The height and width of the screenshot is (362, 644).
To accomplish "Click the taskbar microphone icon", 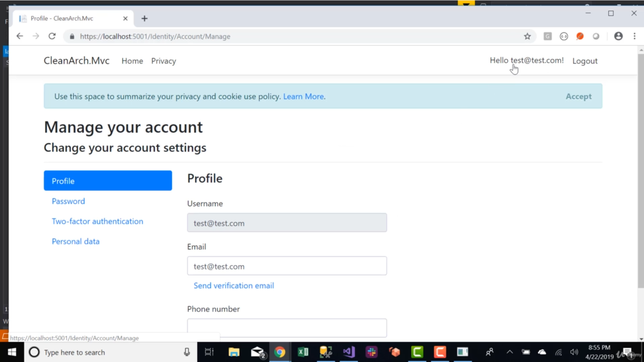I will point(187,352).
